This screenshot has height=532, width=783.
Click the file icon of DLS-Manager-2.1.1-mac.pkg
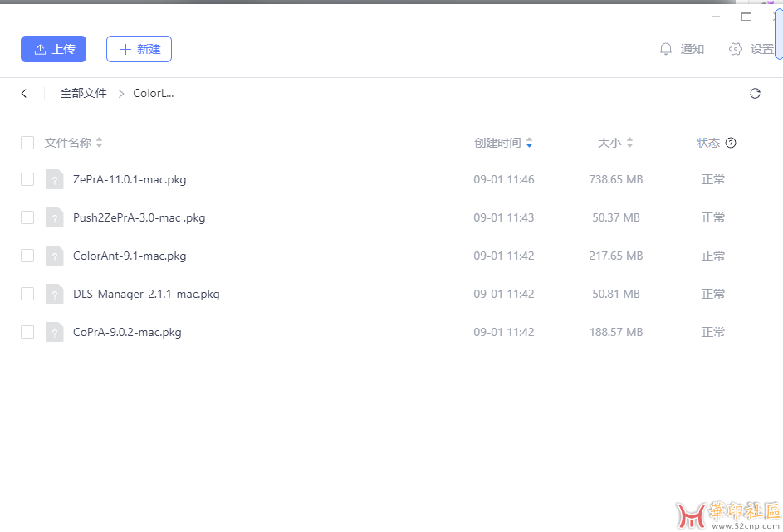click(55, 294)
